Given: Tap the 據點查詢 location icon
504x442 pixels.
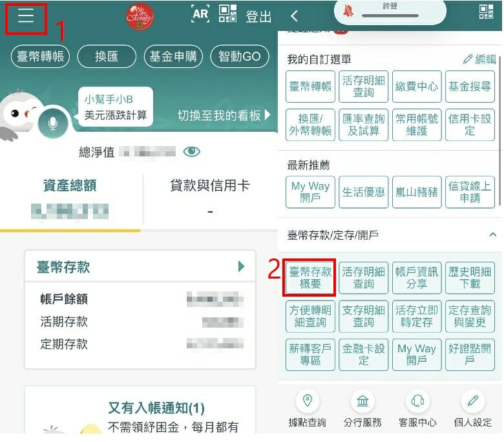Looking at the screenshot, I should pos(307,401).
